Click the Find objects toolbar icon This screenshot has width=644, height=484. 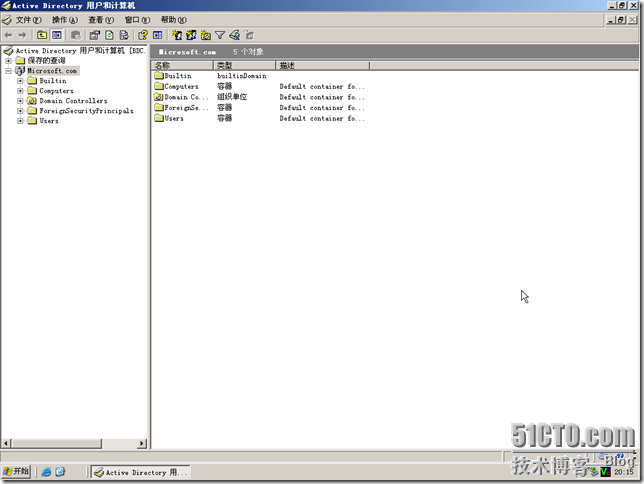pos(235,35)
